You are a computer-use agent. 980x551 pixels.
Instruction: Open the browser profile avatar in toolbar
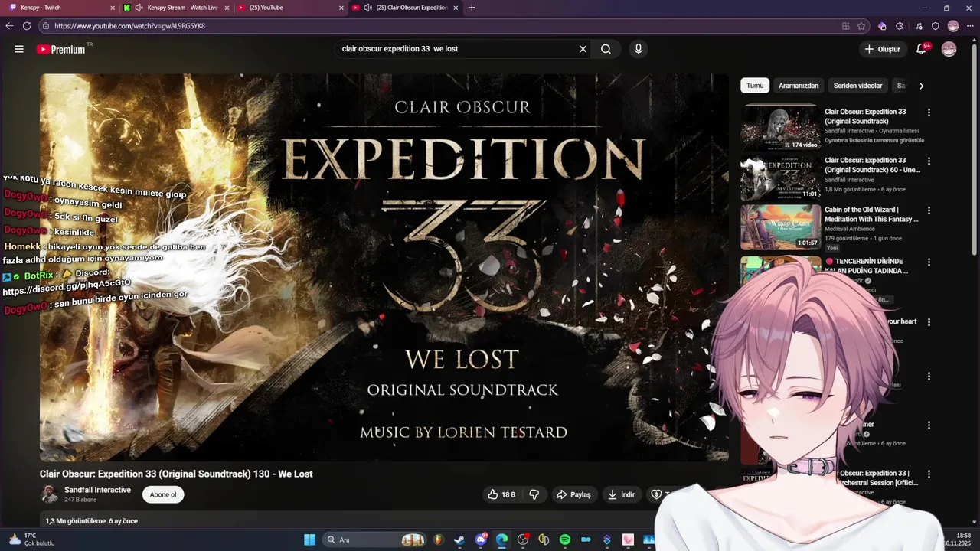click(953, 26)
